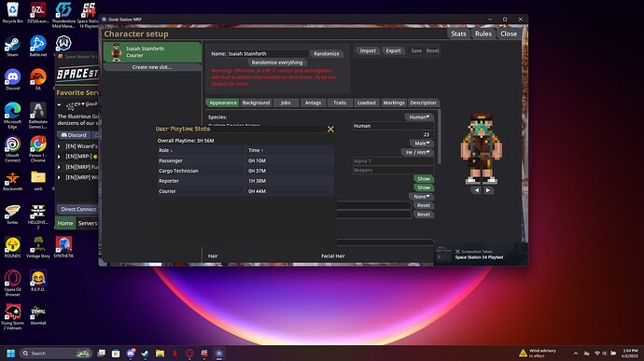Open the He / Him pronoun dropdown
Screen dimensions: 644x361
coord(417,152)
